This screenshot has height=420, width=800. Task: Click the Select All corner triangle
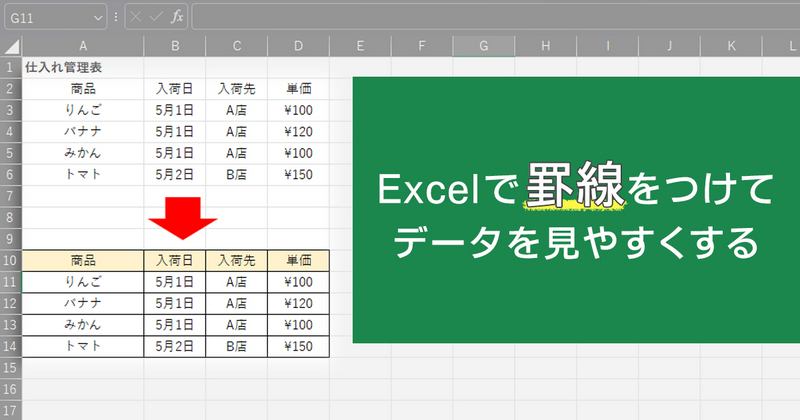tap(12, 46)
